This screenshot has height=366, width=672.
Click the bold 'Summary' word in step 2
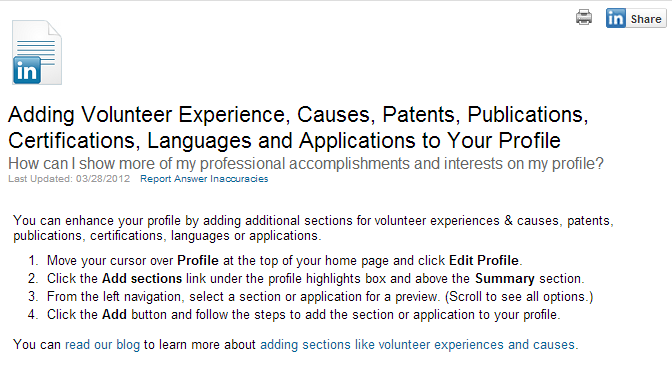coord(505,279)
